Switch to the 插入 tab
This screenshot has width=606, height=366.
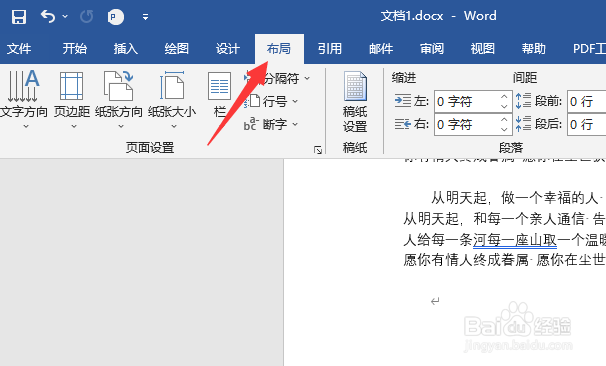point(126,49)
